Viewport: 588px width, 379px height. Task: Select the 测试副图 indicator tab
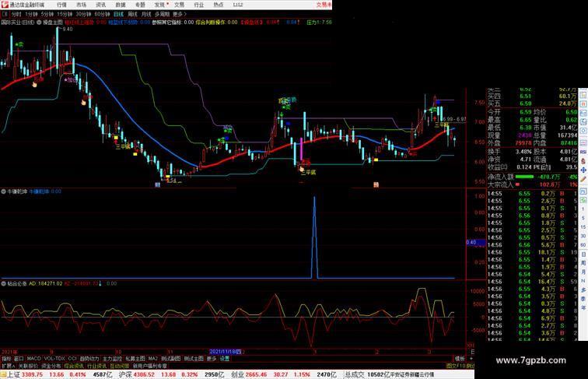click(170, 359)
